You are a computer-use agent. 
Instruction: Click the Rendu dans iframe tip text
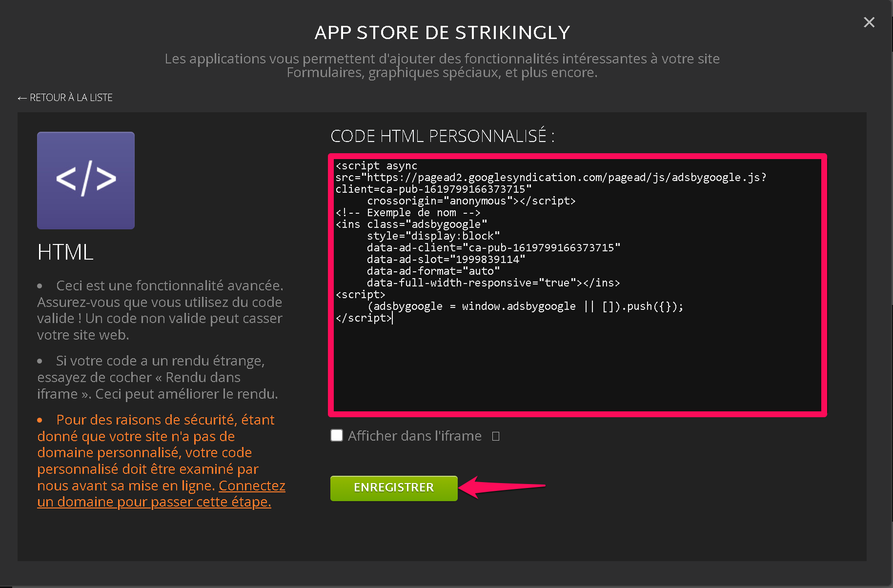[x=158, y=377]
